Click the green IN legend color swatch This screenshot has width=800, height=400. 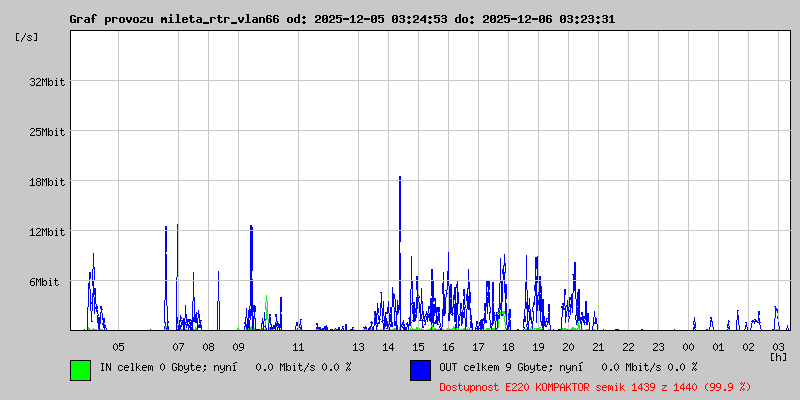tap(80, 370)
